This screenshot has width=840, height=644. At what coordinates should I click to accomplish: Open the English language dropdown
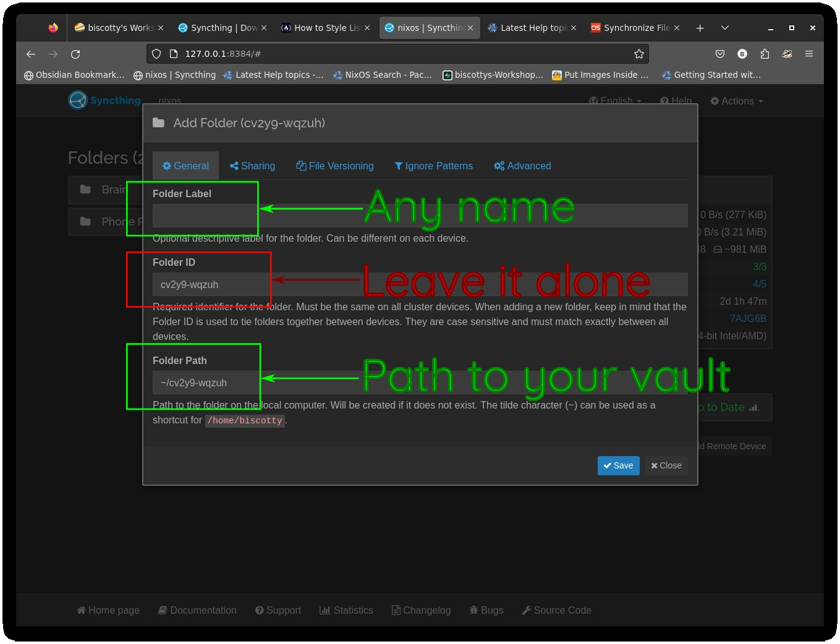615,101
